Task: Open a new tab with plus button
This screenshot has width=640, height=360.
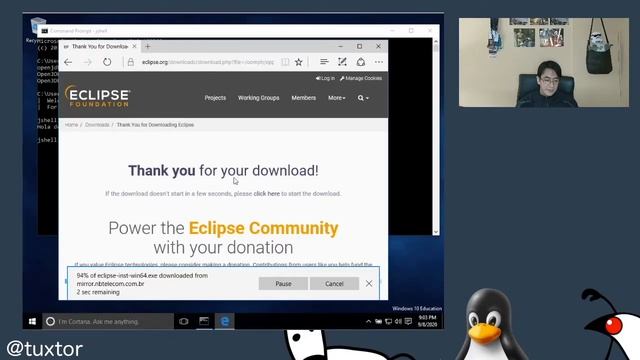Action: click(x=148, y=47)
